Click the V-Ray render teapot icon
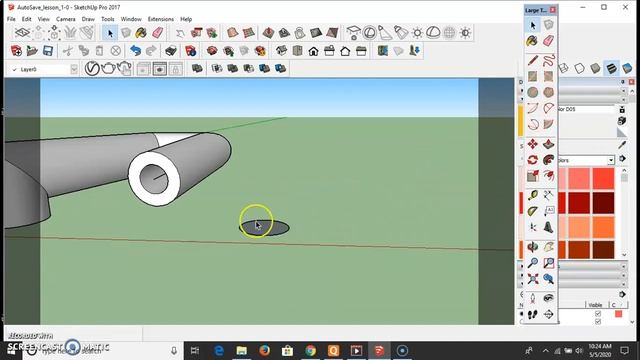This screenshot has width=640, height=360. click(108, 69)
